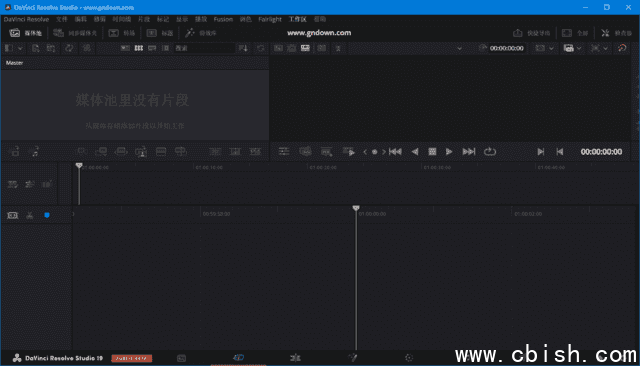Screen dimensions: 640x366
Task: Open the DaVinci Resolve menu
Action: click(x=26, y=19)
